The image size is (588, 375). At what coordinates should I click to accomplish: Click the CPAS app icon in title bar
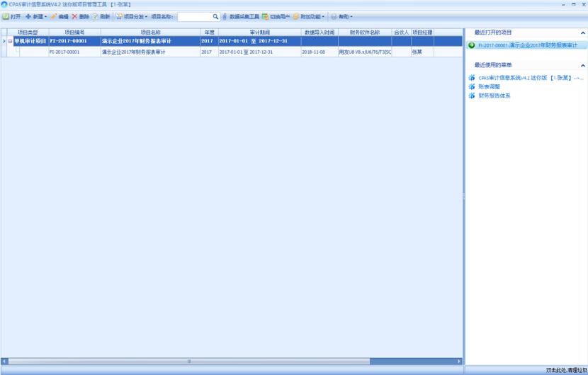(4, 4)
